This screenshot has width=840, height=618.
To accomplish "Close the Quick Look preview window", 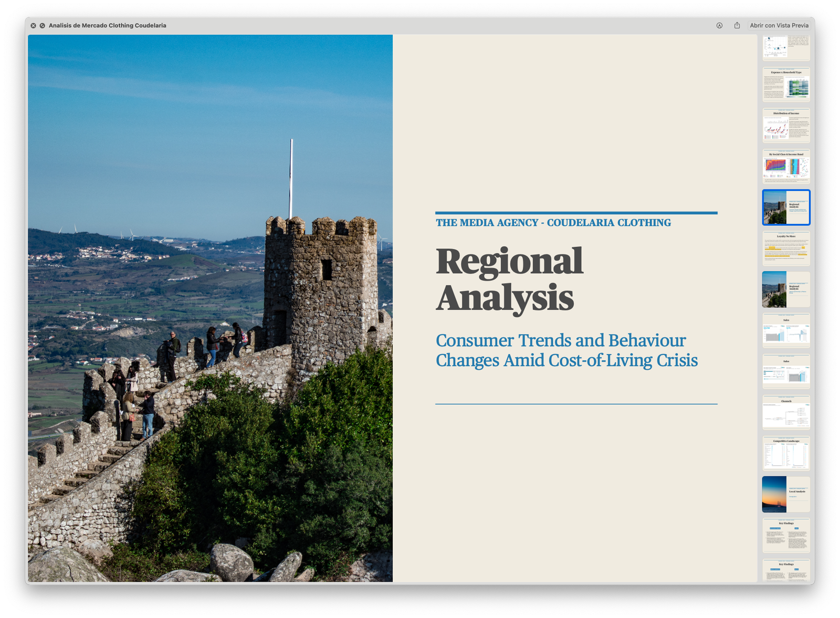I will tap(33, 25).
